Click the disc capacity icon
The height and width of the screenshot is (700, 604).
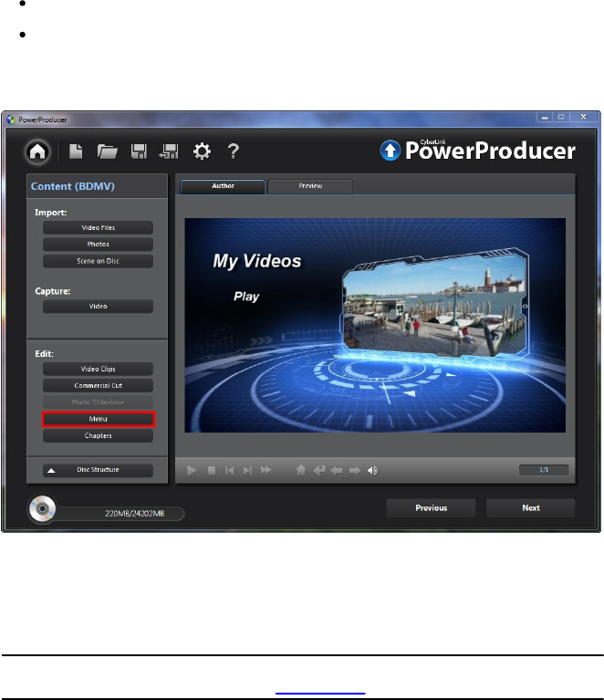42,508
